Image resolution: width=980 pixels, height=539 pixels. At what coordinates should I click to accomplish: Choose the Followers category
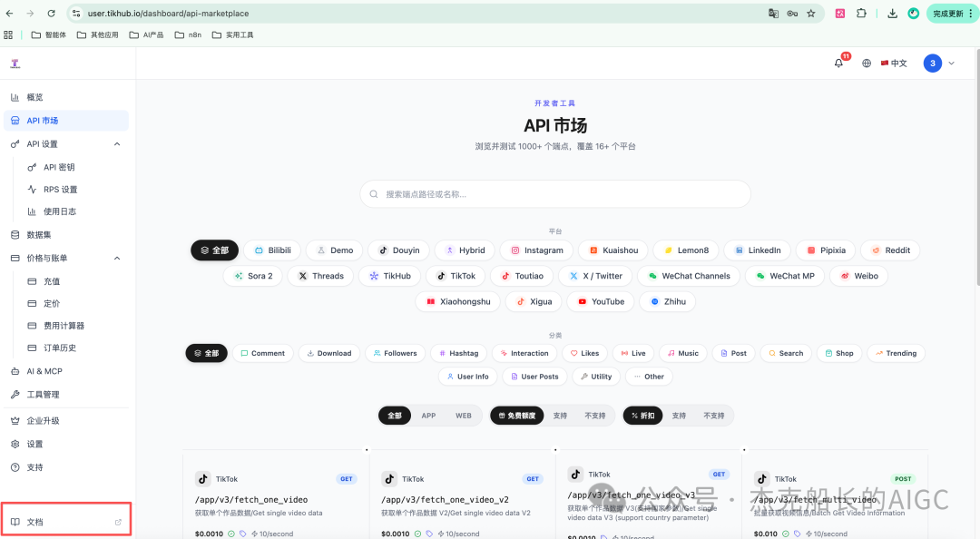coord(395,353)
